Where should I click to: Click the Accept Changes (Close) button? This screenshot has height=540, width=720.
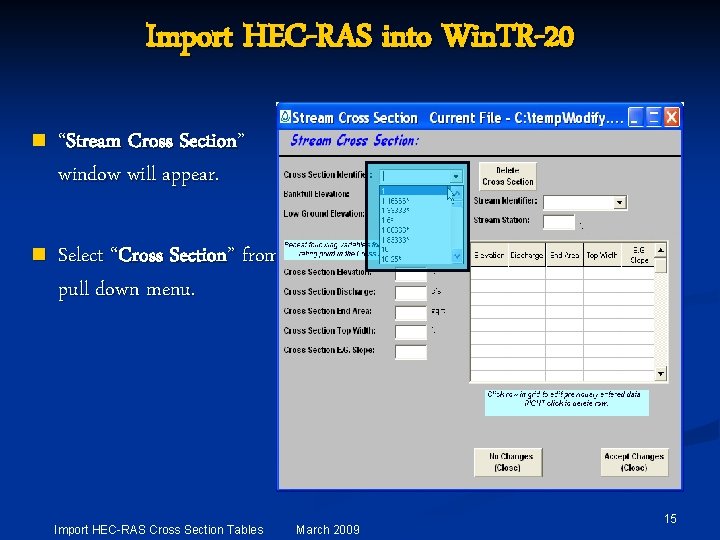634,462
